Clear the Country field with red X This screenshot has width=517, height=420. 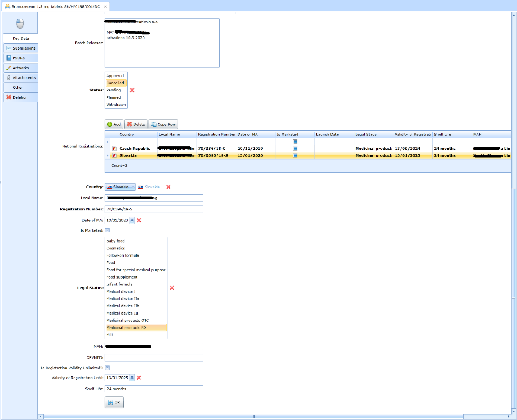click(x=168, y=187)
